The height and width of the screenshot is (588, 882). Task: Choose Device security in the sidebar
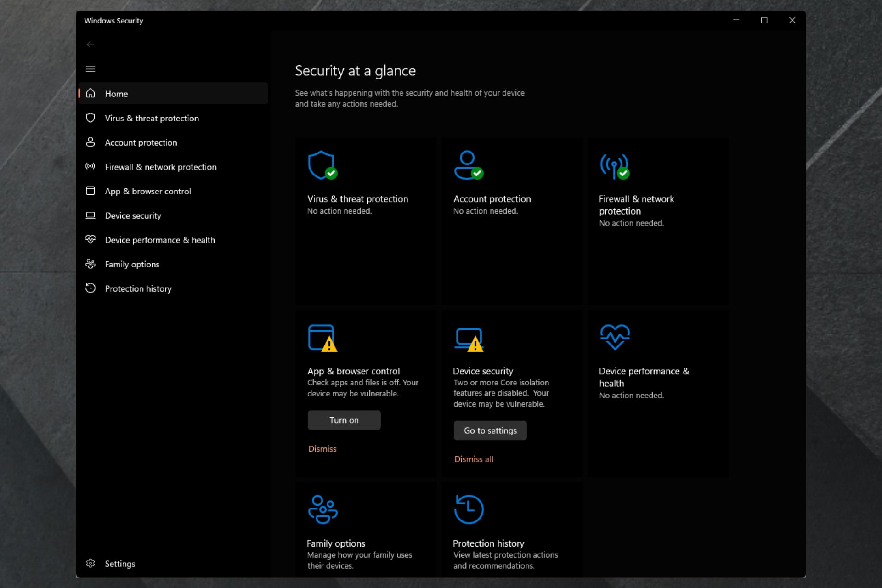click(x=173, y=215)
